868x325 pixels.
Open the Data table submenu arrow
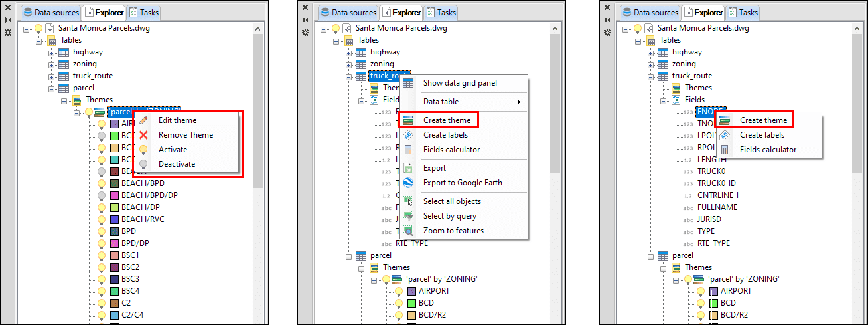518,102
